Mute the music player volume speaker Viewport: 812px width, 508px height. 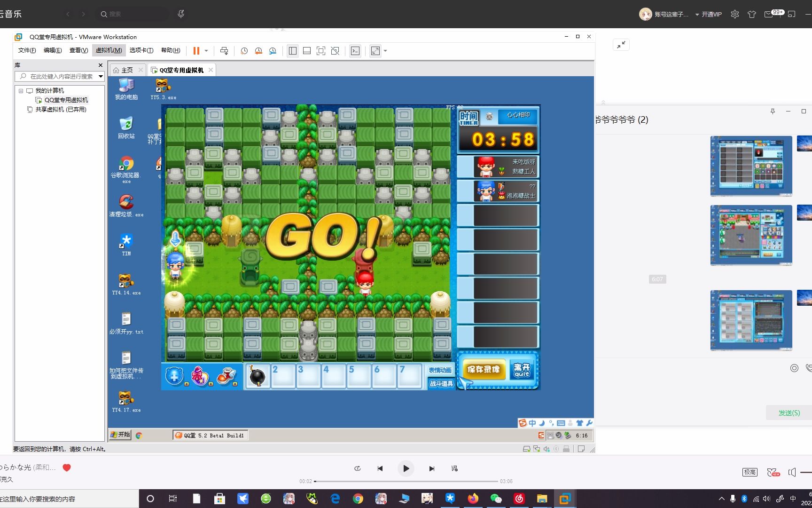[792, 472]
